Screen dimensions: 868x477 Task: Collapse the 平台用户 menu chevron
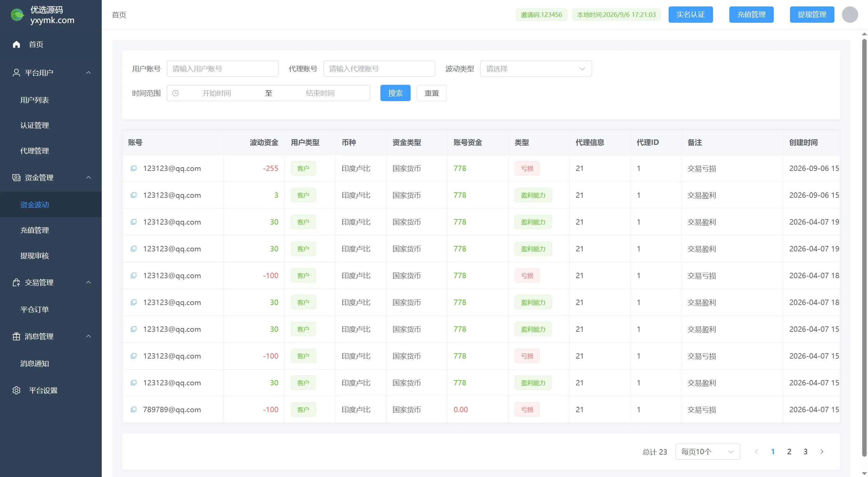click(x=88, y=73)
